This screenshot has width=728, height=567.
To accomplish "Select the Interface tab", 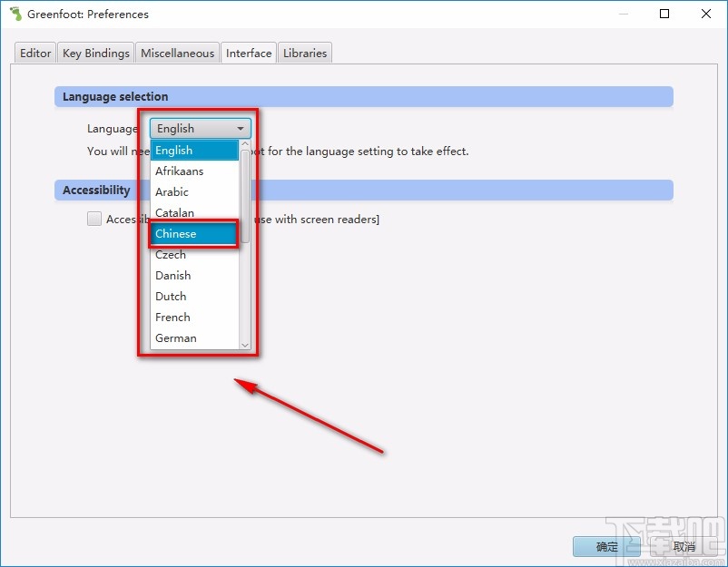I will click(249, 53).
